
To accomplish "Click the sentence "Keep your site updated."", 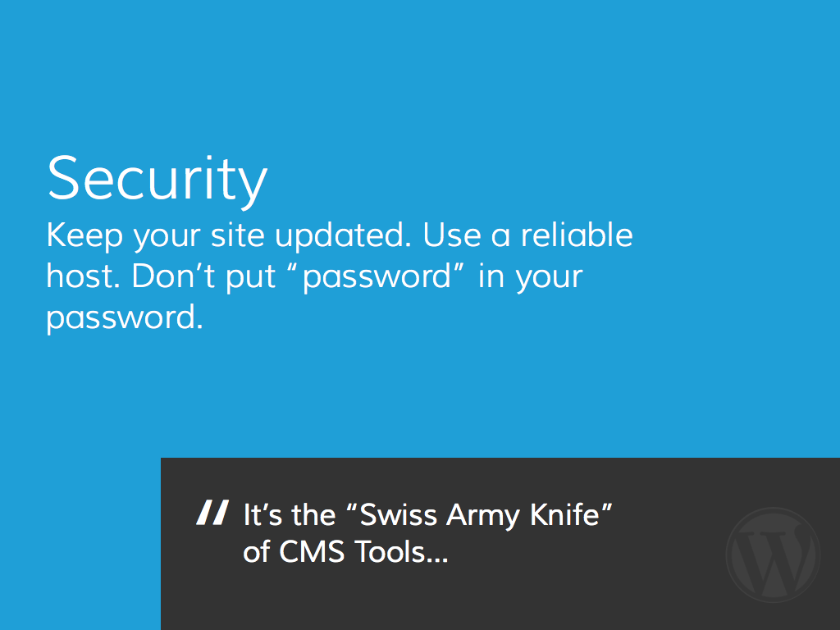I will coord(227,236).
